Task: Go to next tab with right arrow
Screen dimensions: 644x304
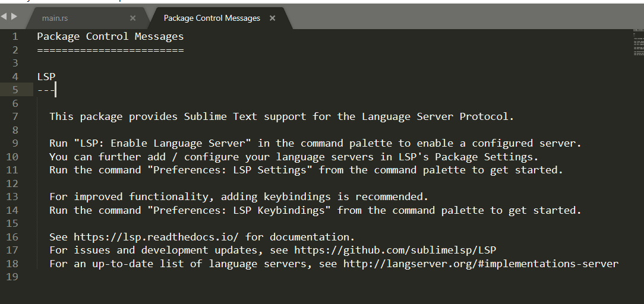Action: click(x=14, y=17)
